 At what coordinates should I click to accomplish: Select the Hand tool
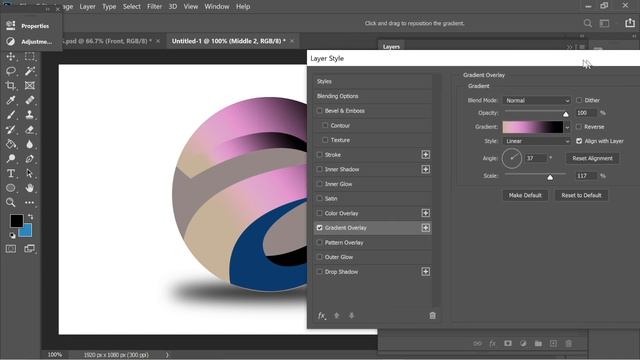click(29, 188)
